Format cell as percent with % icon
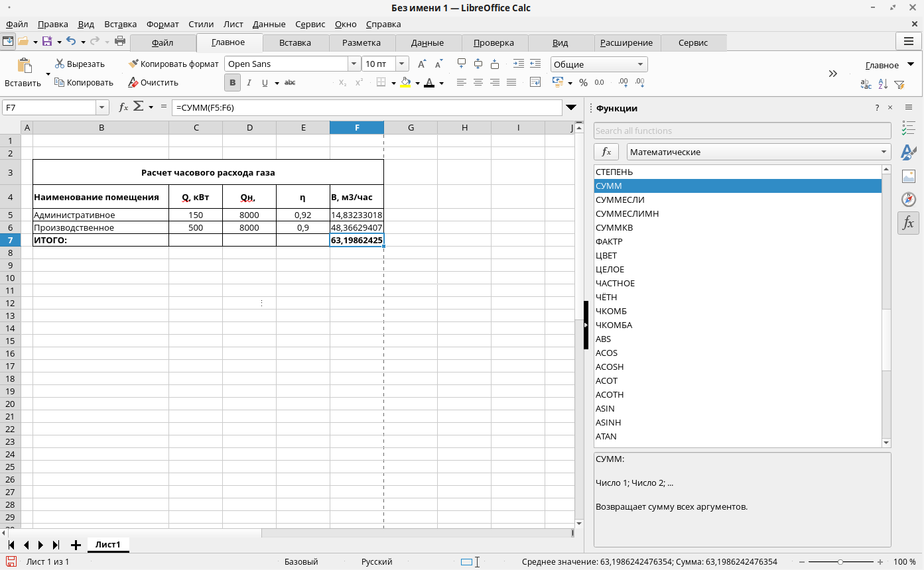 coord(583,83)
